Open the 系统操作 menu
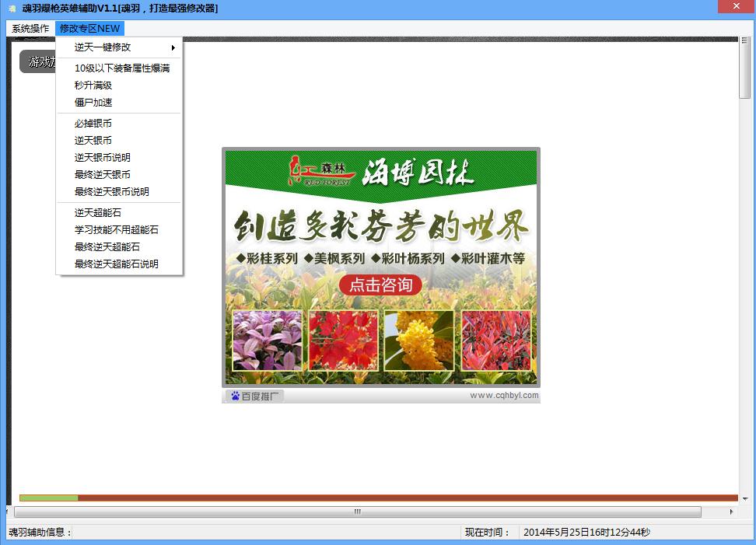Image resolution: width=756 pixels, height=545 pixels. [x=30, y=29]
